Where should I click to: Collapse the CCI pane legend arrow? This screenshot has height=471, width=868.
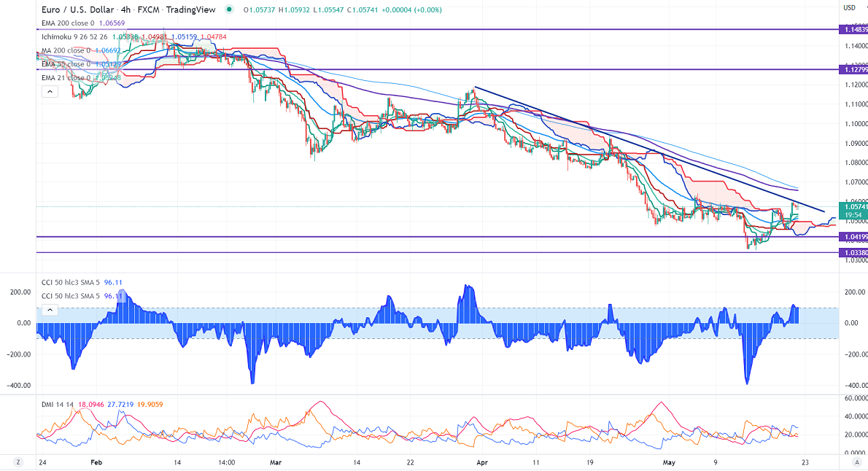[50, 310]
